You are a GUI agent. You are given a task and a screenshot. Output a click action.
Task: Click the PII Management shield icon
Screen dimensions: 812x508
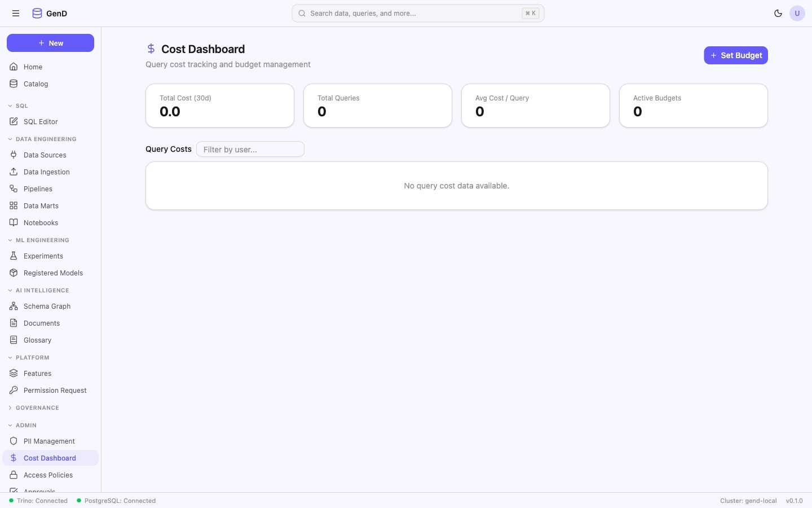pyautogui.click(x=14, y=441)
